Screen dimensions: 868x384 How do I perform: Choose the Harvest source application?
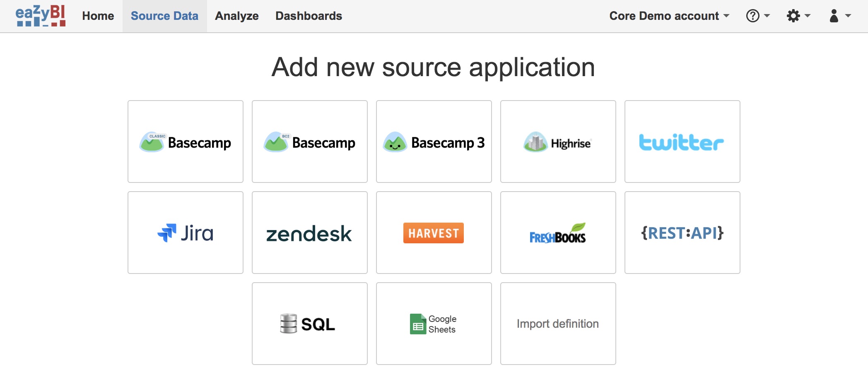(x=434, y=233)
